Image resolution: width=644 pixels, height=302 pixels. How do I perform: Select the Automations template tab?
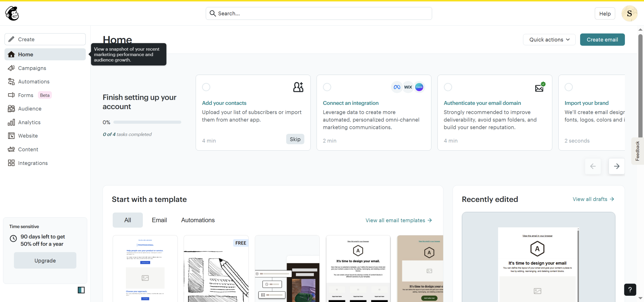pyautogui.click(x=198, y=220)
